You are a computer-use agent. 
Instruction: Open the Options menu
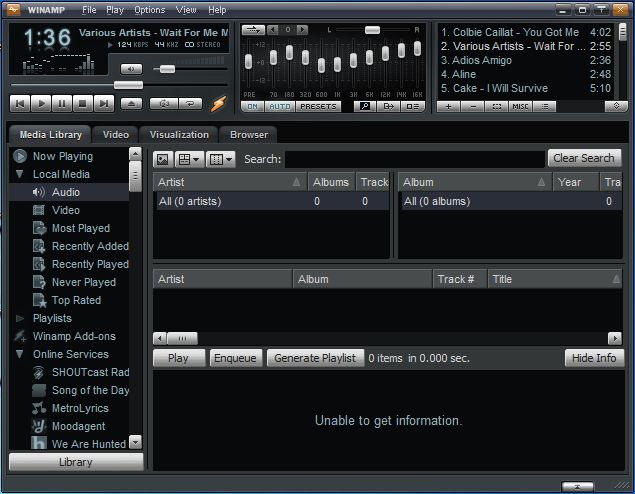click(x=150, y=10)
